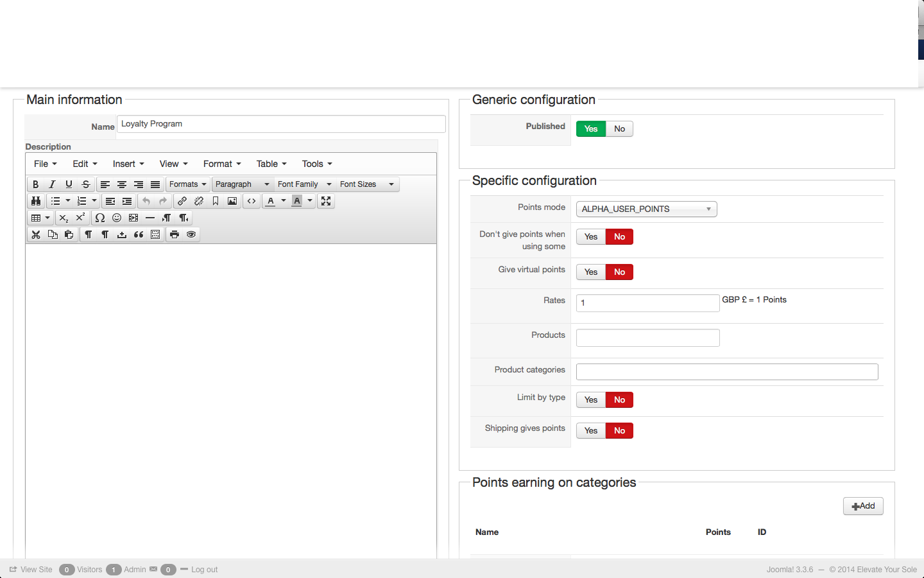
Task: Redo the last editor action
Action: 163,201
